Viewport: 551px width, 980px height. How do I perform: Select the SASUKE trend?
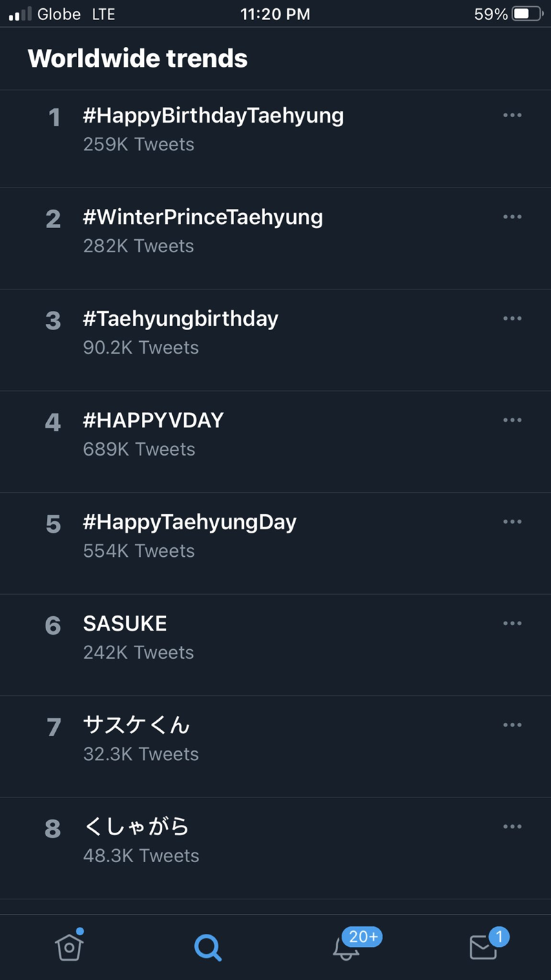click(x=125, y=624)
